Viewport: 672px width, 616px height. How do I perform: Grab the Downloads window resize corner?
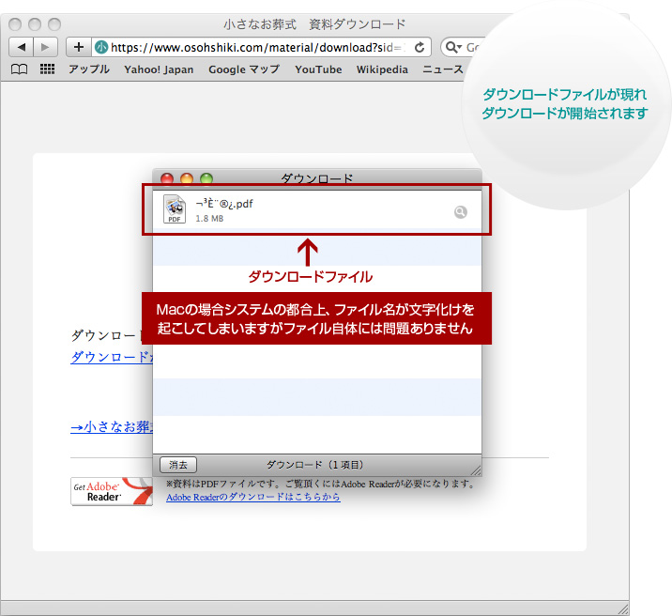(476, 470)
